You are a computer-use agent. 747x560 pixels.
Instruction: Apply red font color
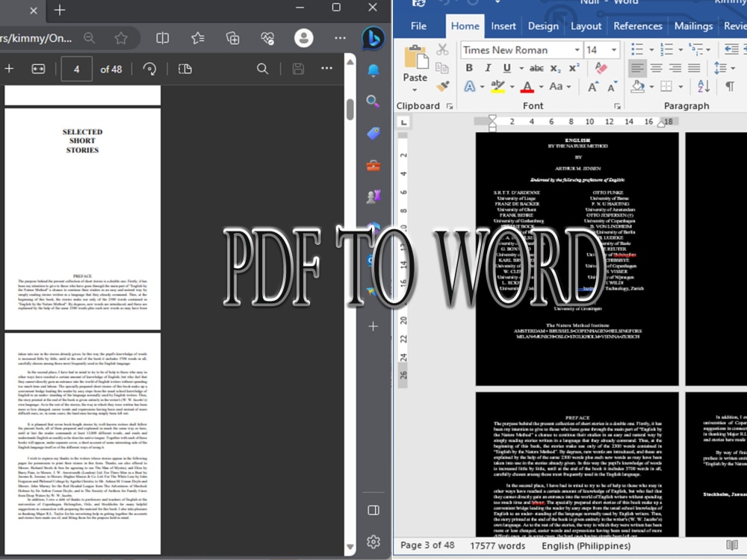coord(527,87)
